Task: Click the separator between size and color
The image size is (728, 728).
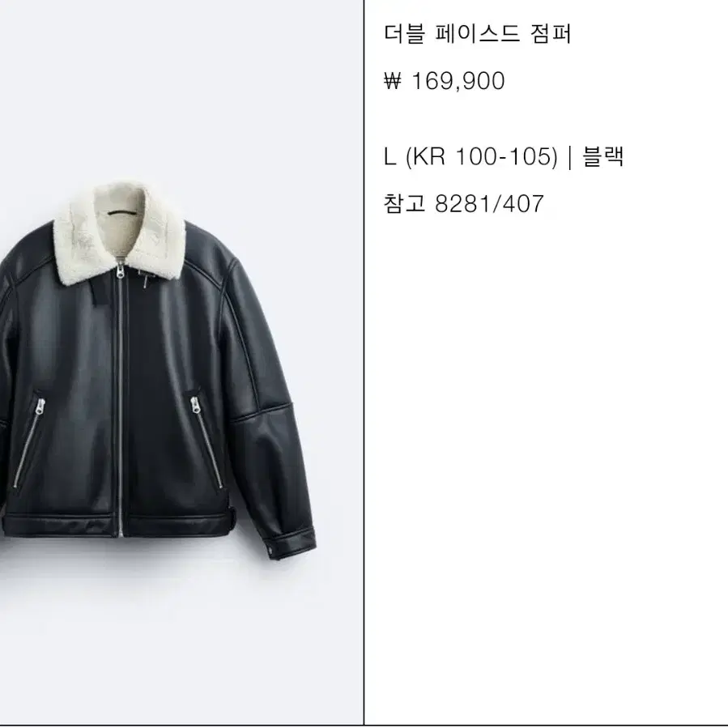Action: coord(570,157)
